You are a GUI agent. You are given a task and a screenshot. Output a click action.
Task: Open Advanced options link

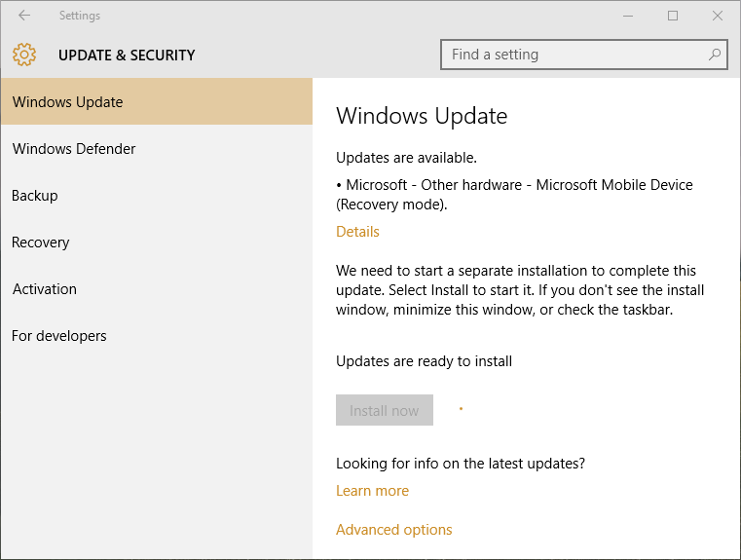[394, 529]
